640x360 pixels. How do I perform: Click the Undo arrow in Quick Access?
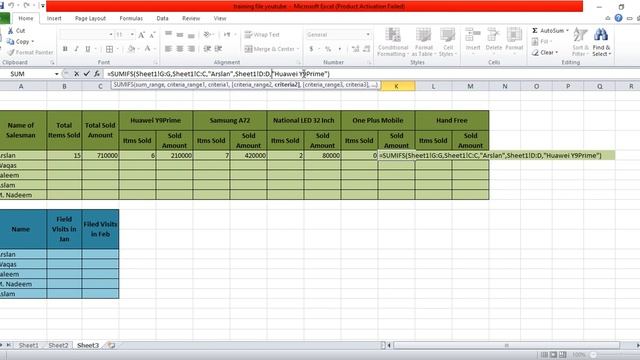click(11, 6)
